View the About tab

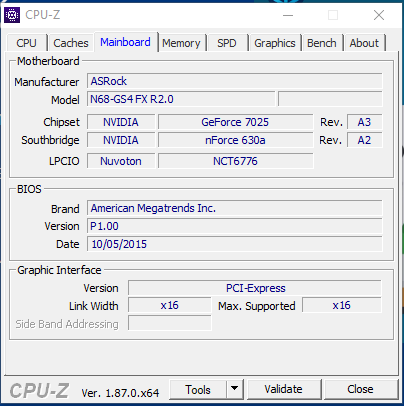pos(364,43)
